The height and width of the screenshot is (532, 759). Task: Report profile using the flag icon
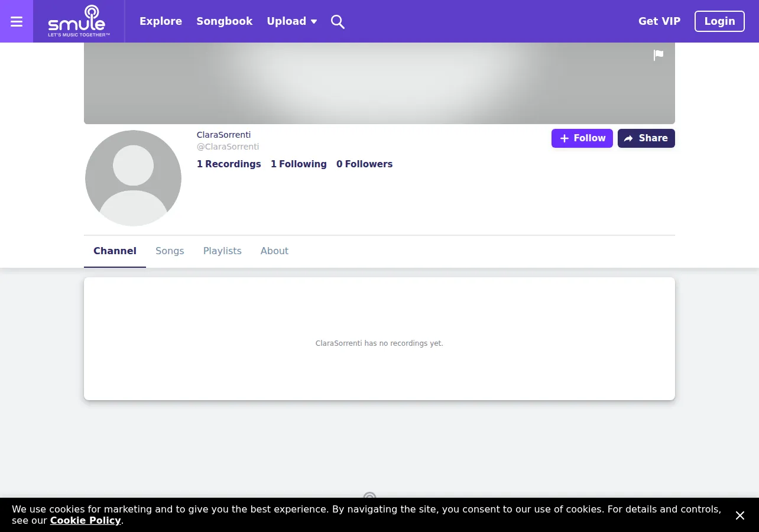point(659,55)
